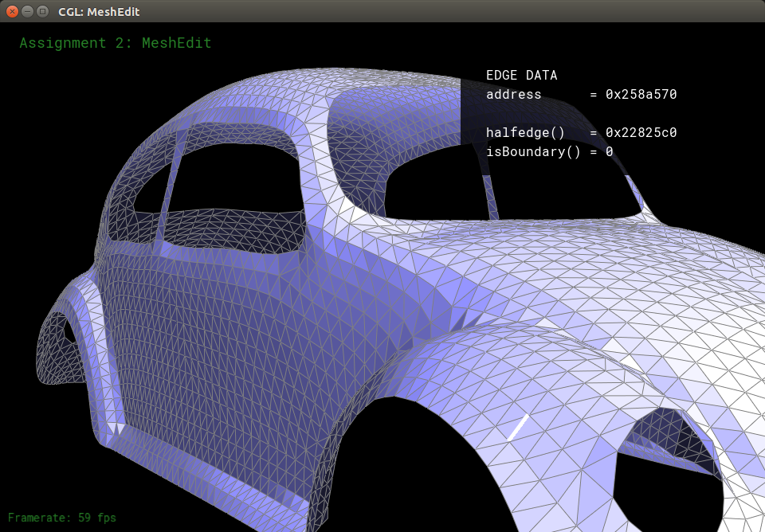Close the MeshEdit window
This screenshot has height=532, width=765.
tap(12, 11)
